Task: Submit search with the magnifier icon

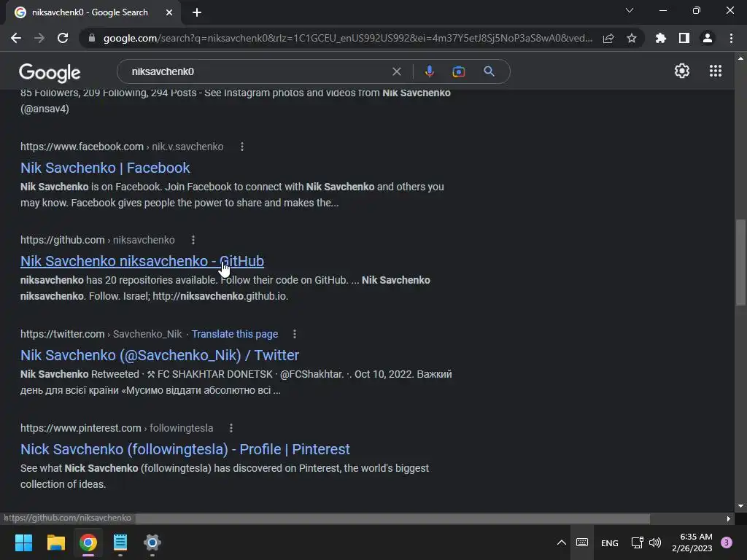Action: click(489, 71)
